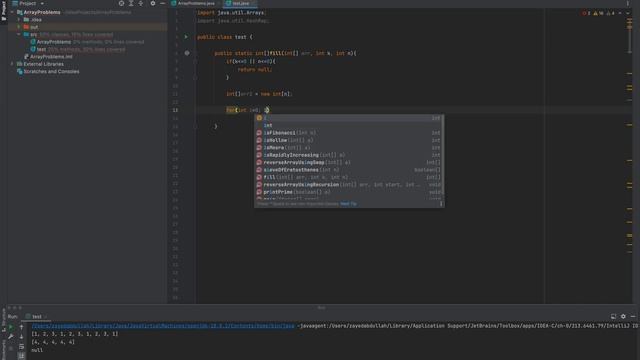
Task: Click restore layout icon in Run panel header
Action: (613, 316)
